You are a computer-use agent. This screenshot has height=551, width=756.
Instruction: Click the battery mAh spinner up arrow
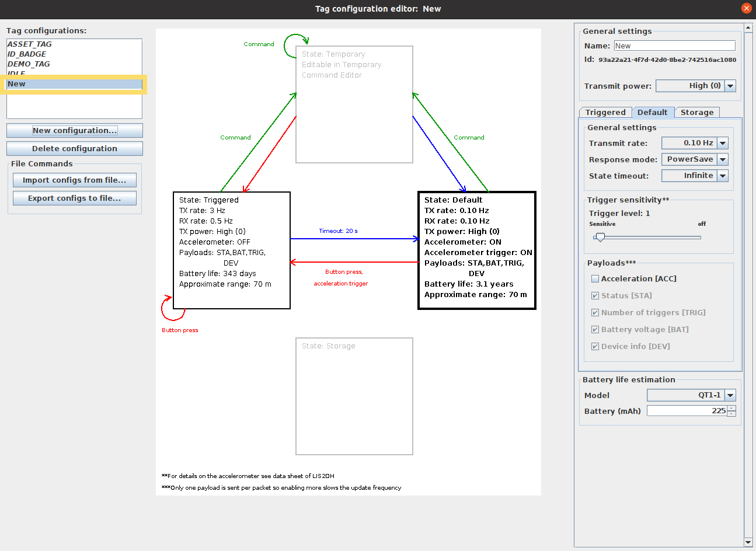tap(731, 408)
